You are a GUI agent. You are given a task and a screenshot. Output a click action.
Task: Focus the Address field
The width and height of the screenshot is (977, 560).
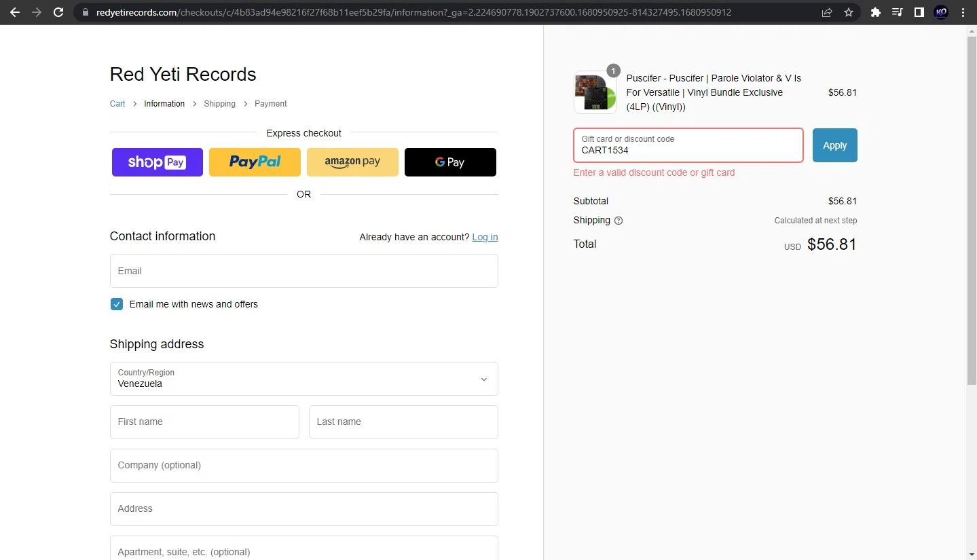pos(304,509)
